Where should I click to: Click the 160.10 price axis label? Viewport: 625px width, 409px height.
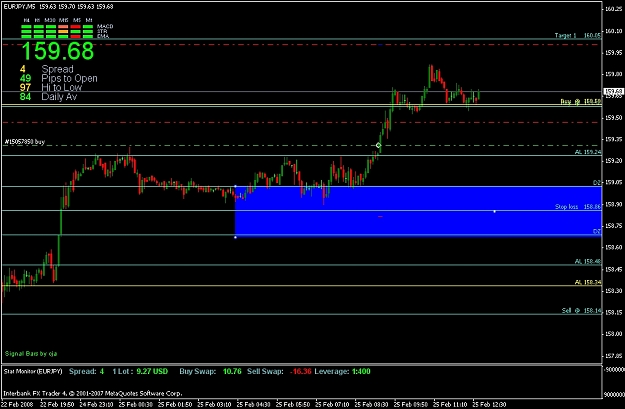[613, 31]
